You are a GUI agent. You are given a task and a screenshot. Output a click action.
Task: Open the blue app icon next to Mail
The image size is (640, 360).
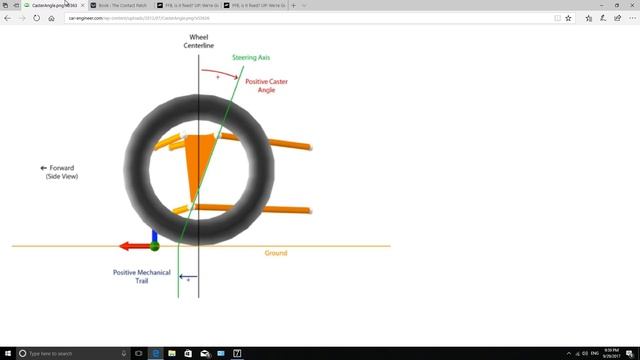click(x=221, y=353)
